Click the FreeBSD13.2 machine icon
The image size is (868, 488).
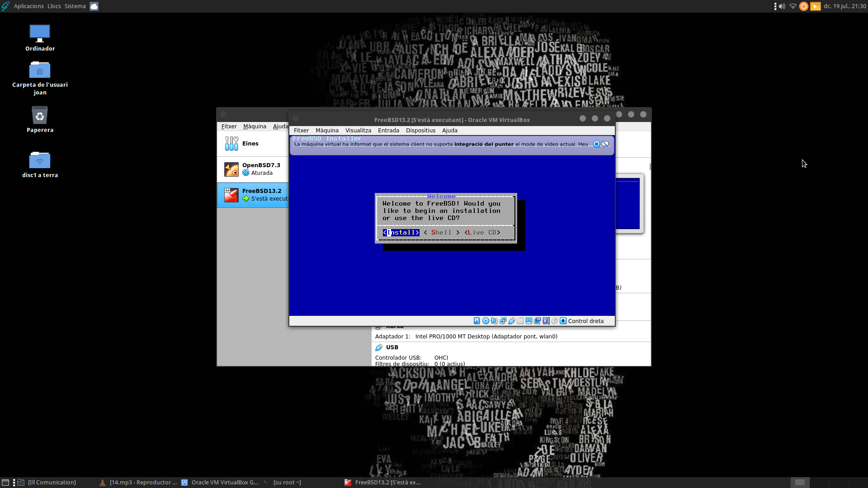click(x=231, y=195)
